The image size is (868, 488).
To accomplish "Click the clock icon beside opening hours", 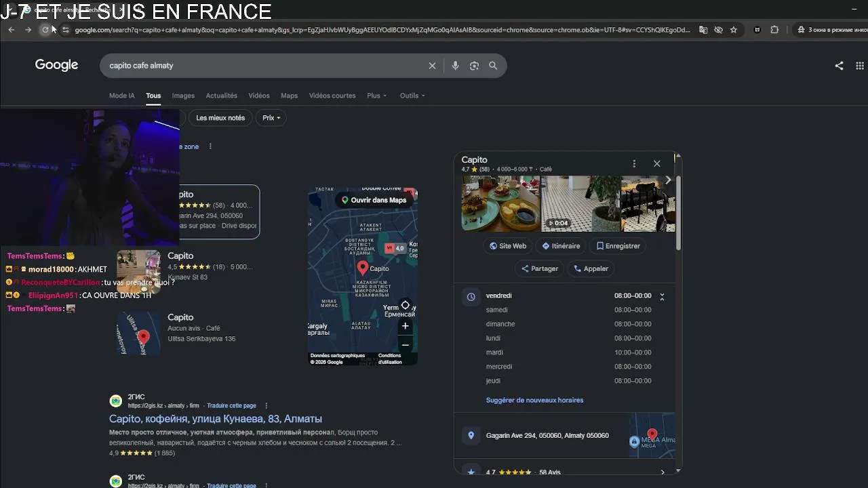I will [x=471, y=296].
